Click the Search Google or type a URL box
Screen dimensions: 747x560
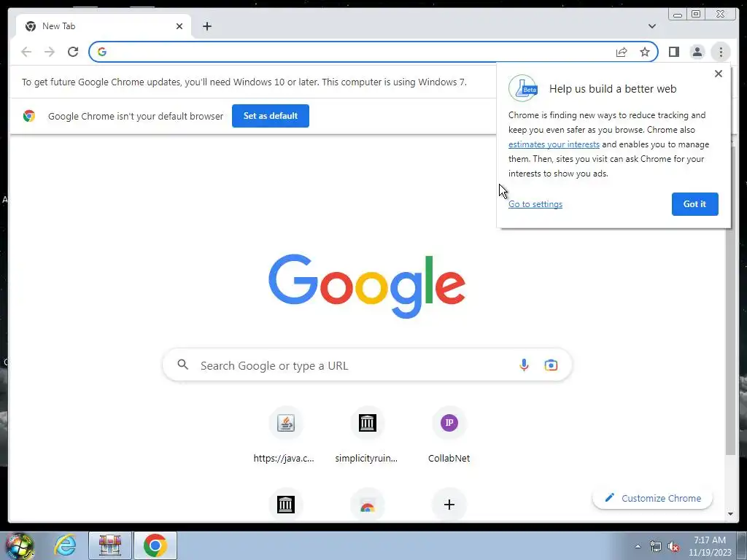pyautogui.click(x=367, y=365)
